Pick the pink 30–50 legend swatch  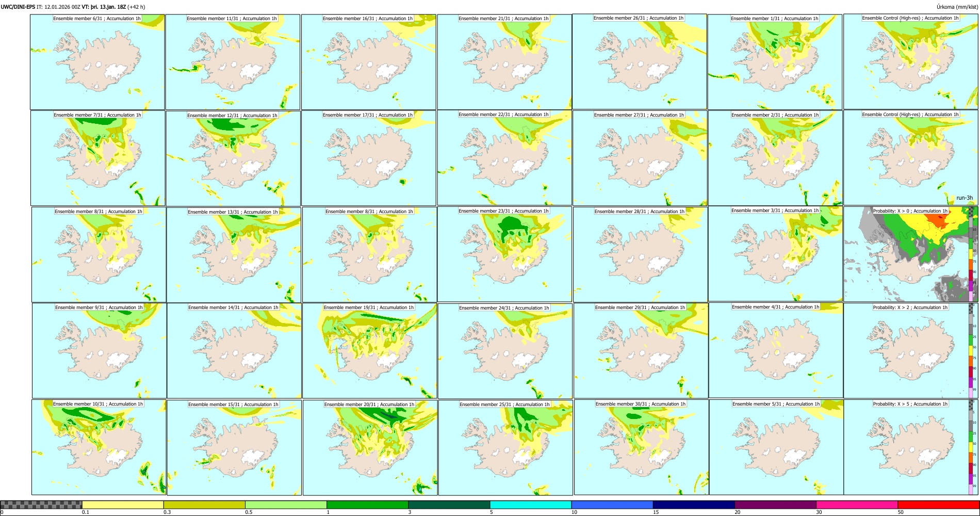click(857, 505)
